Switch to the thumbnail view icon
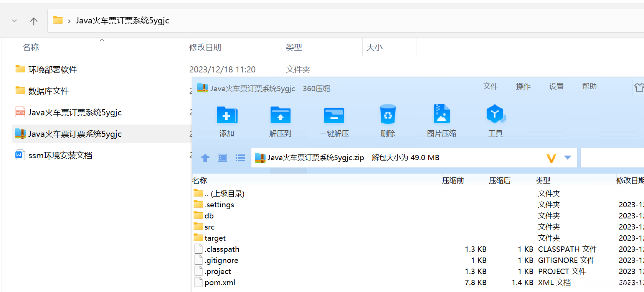Viewport: 644px width, 292px height. 223,158
